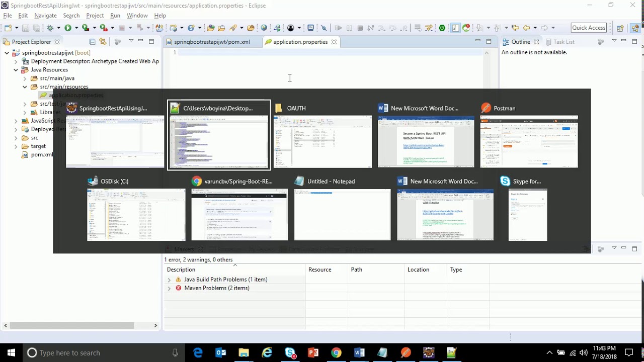Click the microphone icon in search box
This screenshot has width=644, height=362.
coord(175,352)
